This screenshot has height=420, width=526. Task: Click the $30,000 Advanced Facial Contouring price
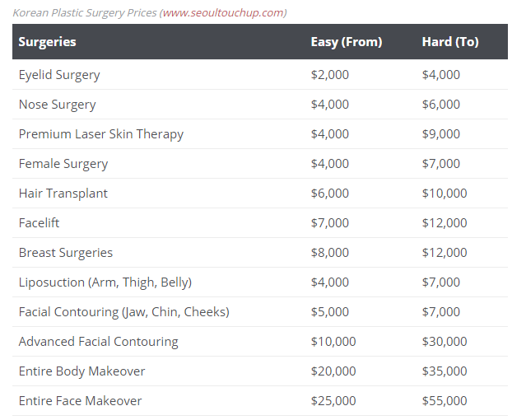coord(445,342)
